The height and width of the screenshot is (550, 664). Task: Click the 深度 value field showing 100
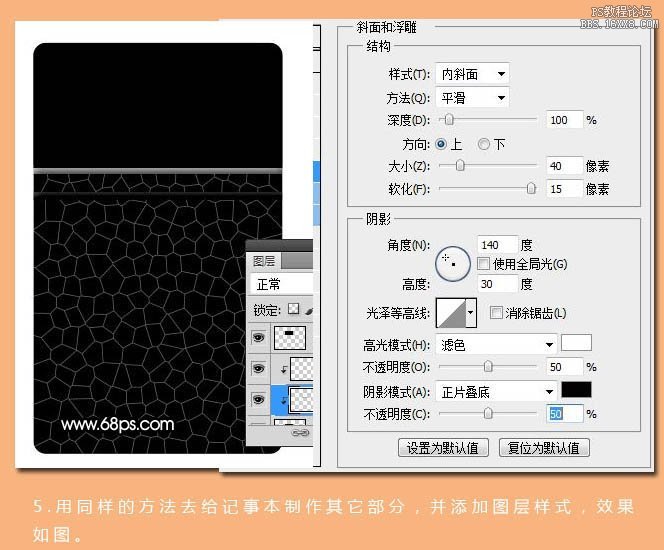pyautogui.click(x=564, y=120)
